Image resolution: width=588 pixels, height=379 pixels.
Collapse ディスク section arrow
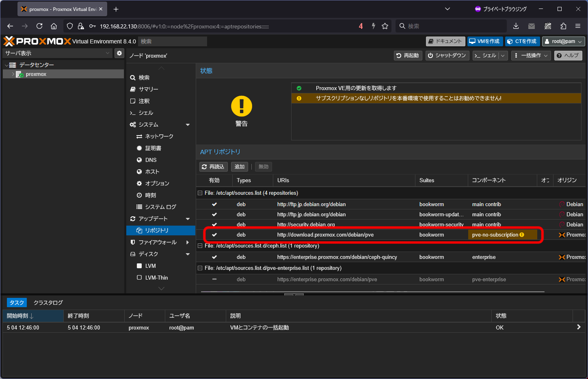[x=188, y=254]
